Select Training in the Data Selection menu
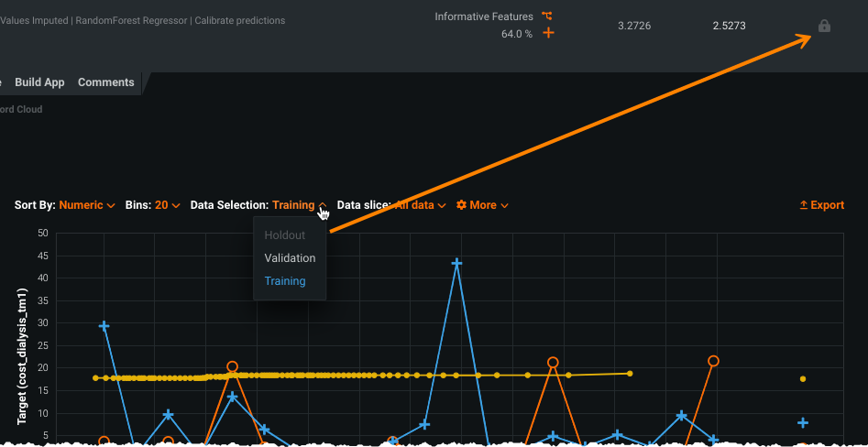The width and height of the screenshot is (868, 447). (x=285, y=281)
